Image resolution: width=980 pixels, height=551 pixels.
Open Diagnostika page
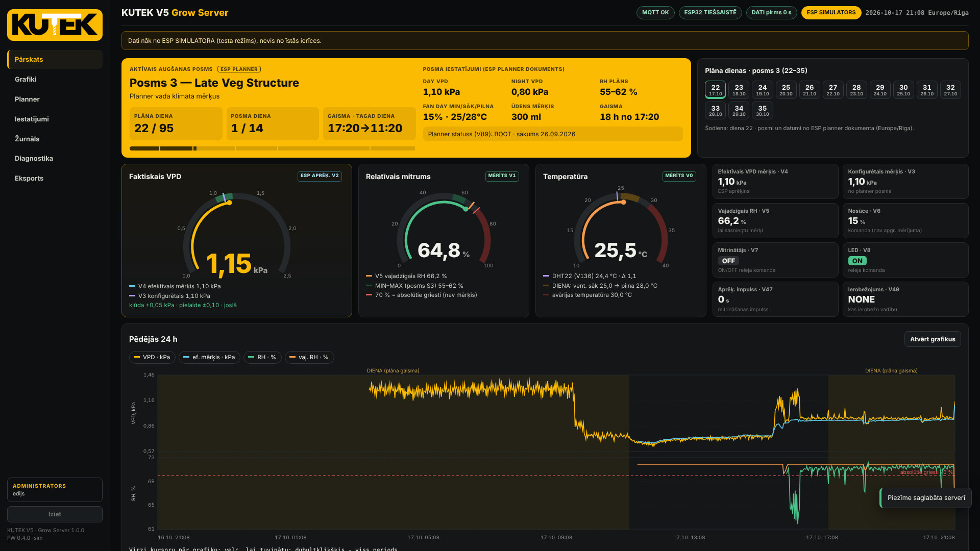[55, 159]
